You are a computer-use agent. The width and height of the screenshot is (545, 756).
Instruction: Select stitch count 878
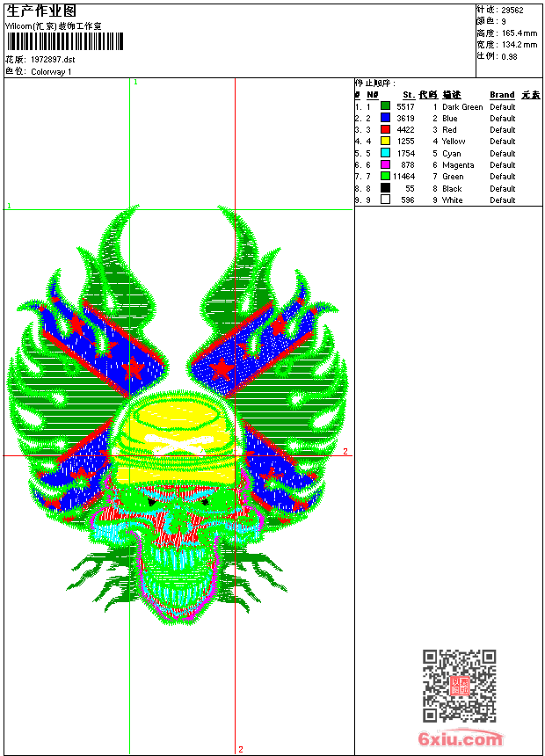pyautogui.click(x=408, y=165)
